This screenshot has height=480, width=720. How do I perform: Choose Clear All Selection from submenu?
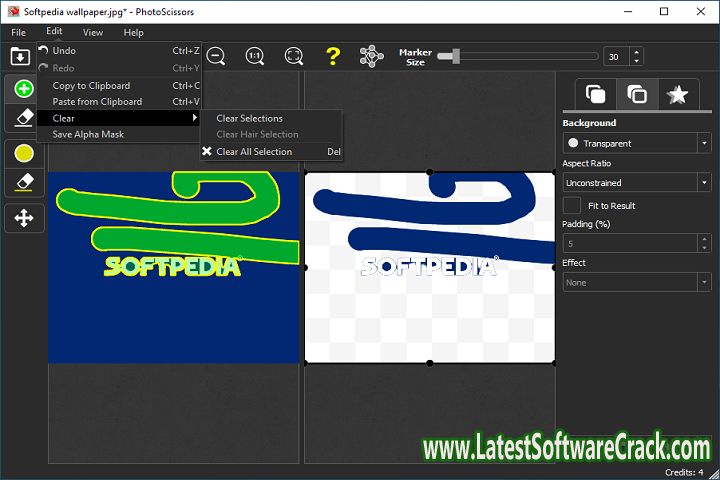tap(254, 152)
